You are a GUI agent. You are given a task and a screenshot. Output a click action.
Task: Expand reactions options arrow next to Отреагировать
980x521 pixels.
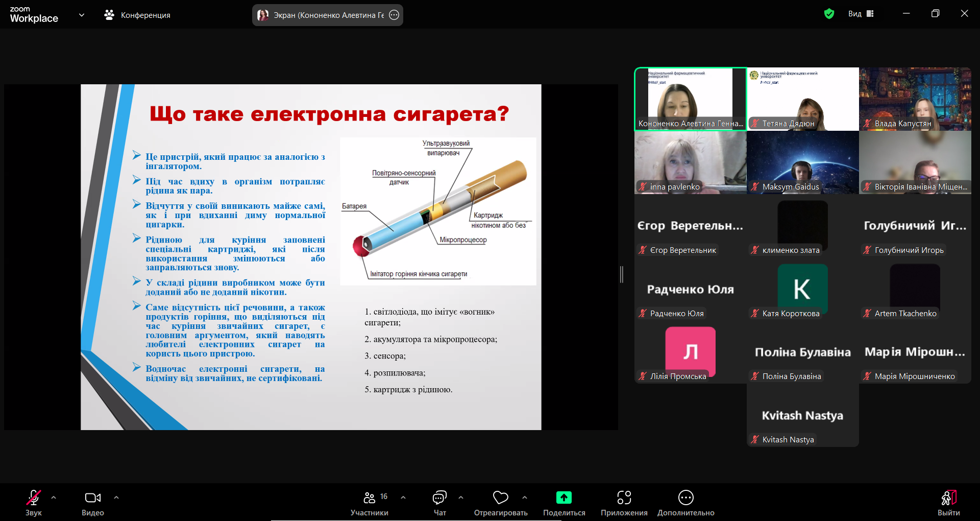point(525,498)
